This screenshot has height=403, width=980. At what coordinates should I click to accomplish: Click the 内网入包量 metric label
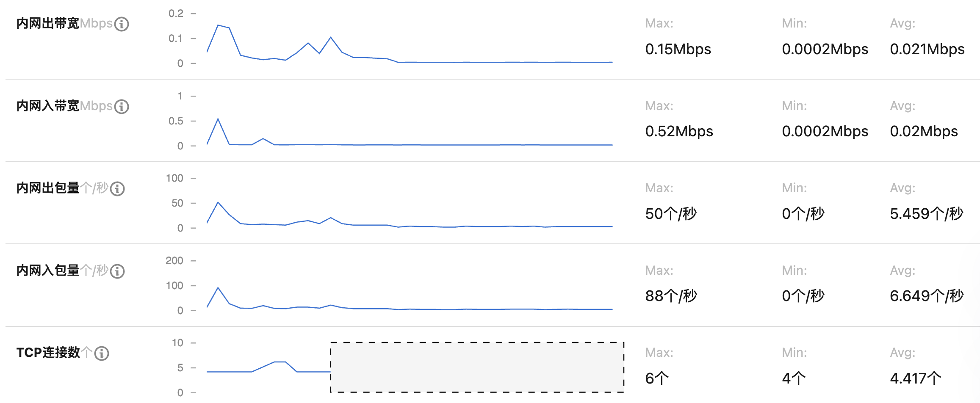(x=48, y=271)
